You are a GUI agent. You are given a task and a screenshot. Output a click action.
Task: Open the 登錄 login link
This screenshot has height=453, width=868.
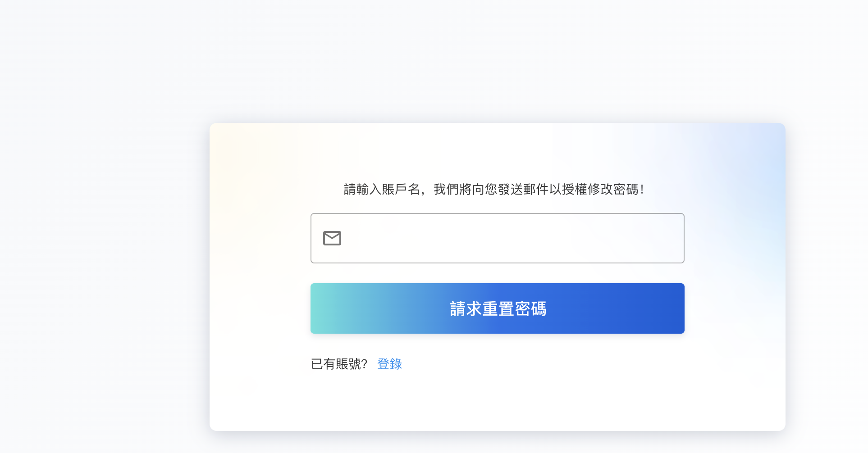point(389,364)
